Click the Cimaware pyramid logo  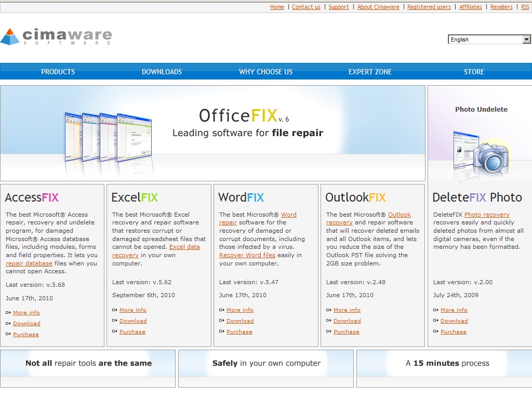point(10,37)
